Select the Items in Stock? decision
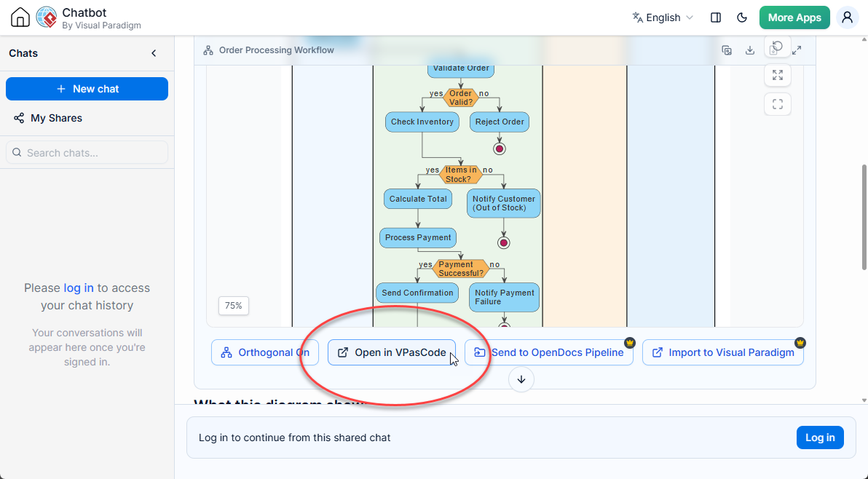The height and width of the screenshot is (479, 868). 461,175
